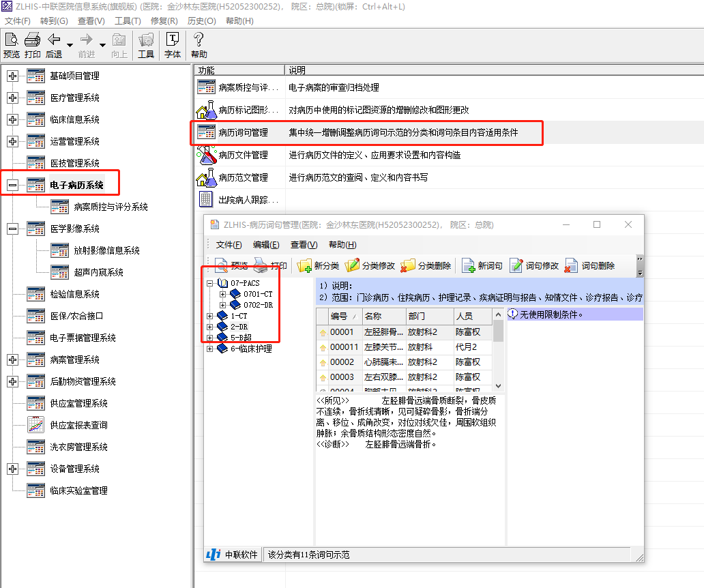Click the 打印 printer icon in main toolbar
Screen dimensions: 704x588
pyautogui.click(x=32, y=40)
